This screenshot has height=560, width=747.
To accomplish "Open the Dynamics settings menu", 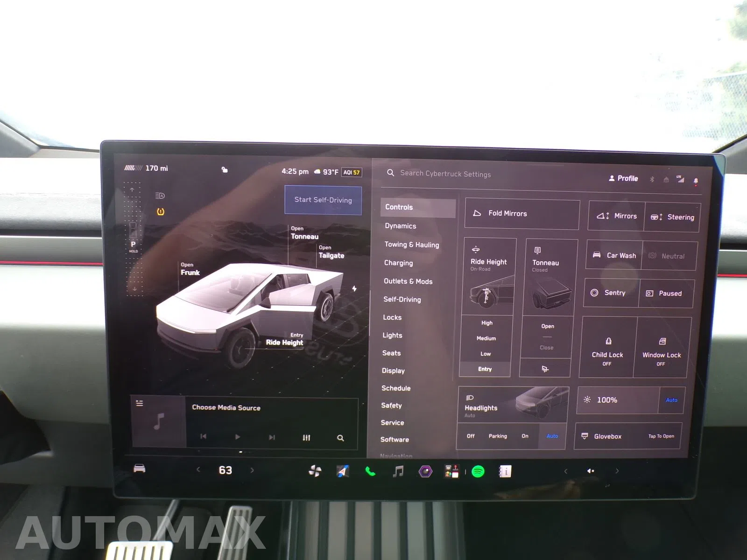I will 400,226.
